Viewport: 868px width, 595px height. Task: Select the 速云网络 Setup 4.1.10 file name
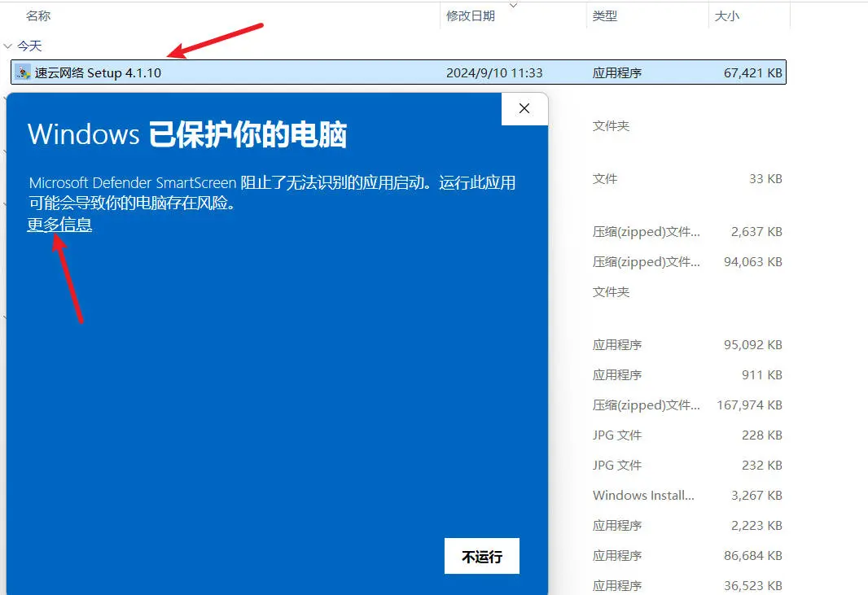(98, 72)
